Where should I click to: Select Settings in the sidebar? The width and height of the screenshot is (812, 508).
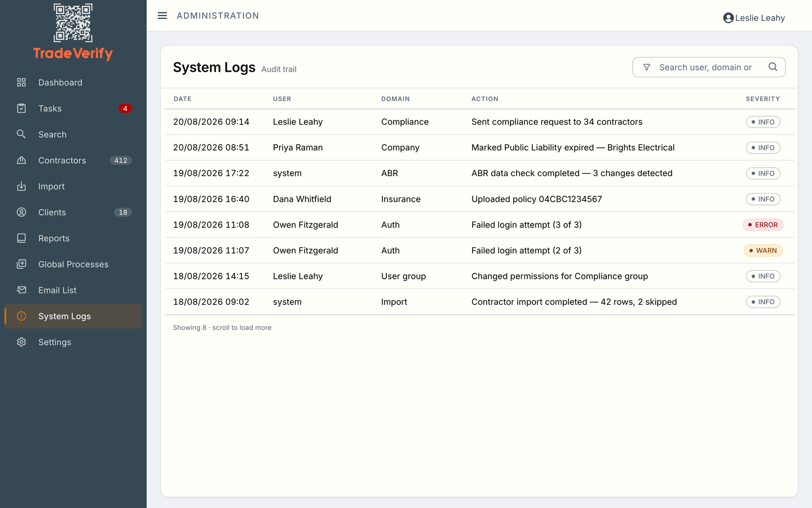click(x=73, y=342)
